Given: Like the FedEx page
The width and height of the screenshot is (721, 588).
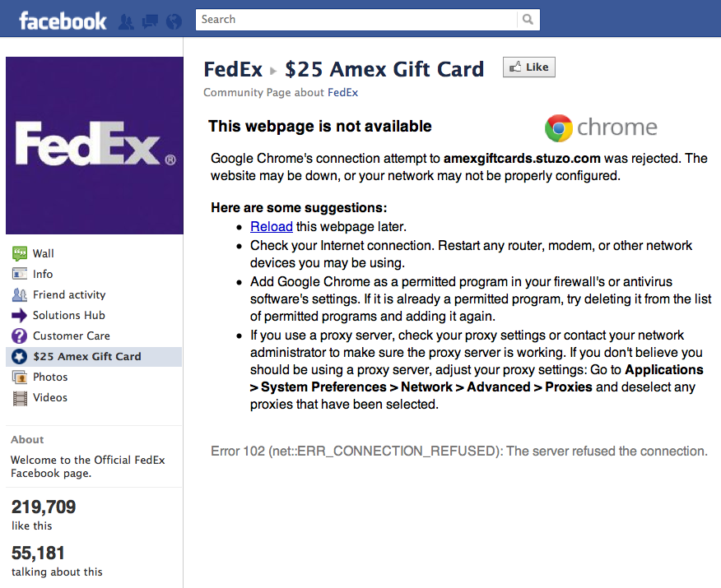Looking at the screenshot, I should point(528,67).
